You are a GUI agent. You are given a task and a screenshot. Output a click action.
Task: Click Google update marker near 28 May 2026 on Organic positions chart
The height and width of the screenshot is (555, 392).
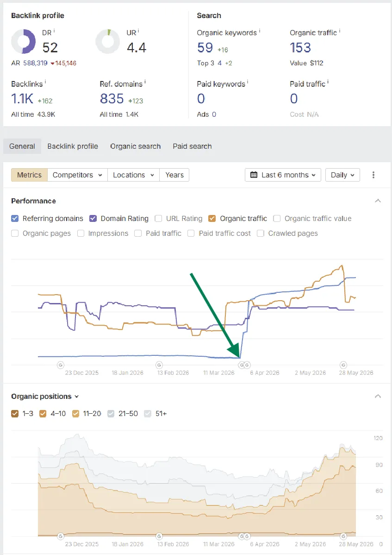point(343,536)
